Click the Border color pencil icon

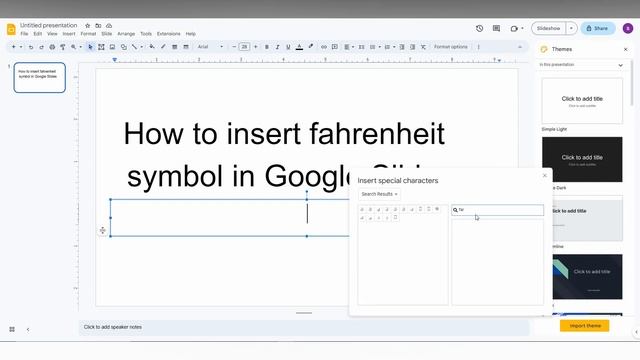pos(163,47)
